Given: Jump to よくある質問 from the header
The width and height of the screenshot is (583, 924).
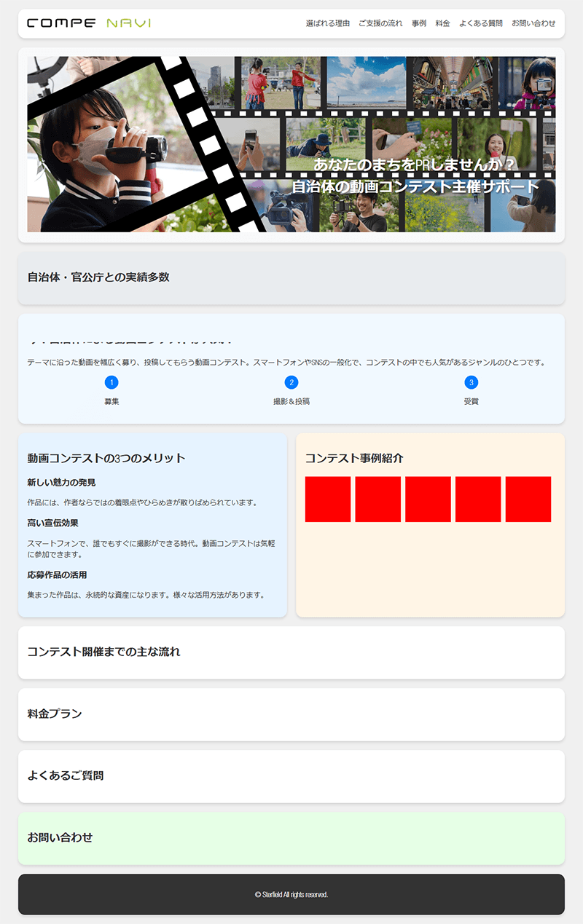Looking at the screenshot, I should pyautogui.click(x=481, y=23).
